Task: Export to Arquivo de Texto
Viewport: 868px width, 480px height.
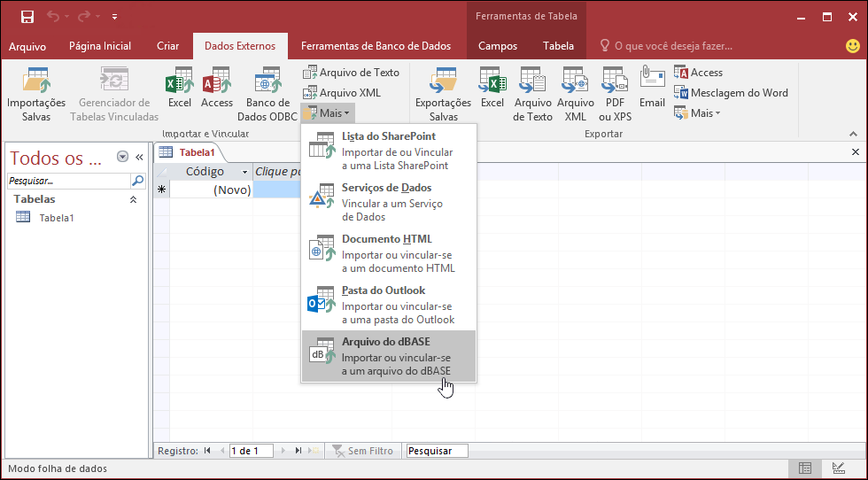Action: 532,94
